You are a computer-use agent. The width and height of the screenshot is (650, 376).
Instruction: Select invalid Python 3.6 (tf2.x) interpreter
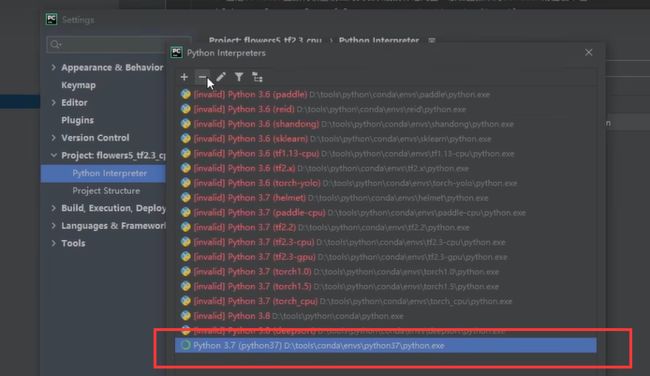386,168
